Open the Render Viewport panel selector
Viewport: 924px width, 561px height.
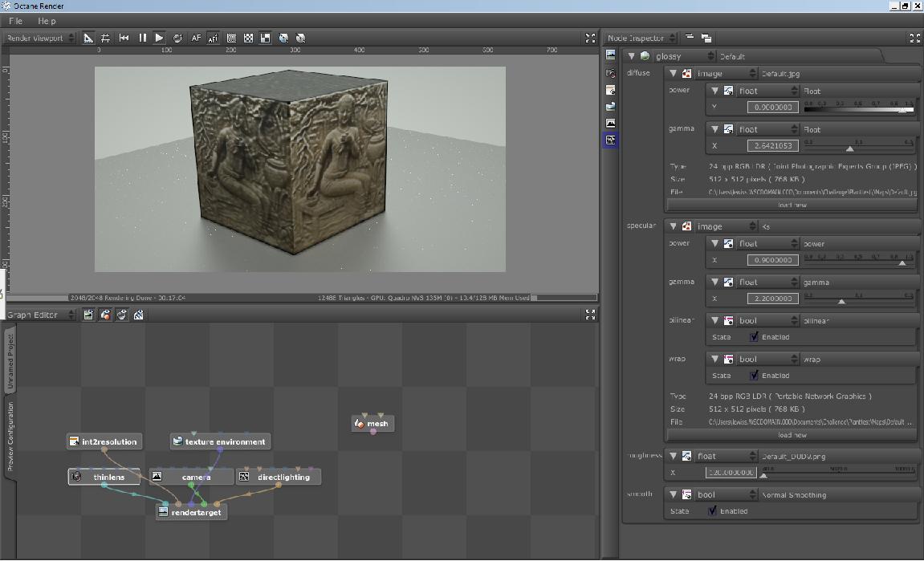point(39,38)
